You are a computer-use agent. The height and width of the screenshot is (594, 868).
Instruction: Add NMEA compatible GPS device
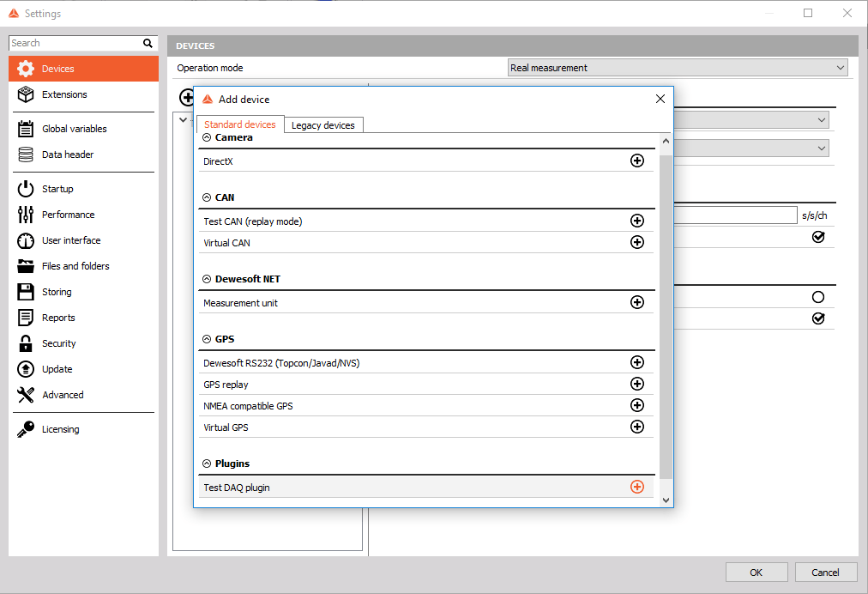click(636, 405)
